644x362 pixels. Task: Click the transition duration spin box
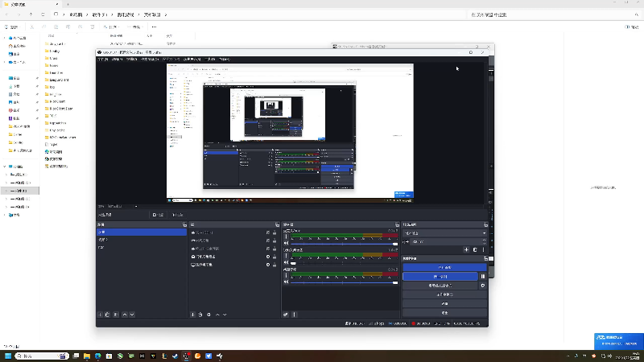point(448,242)
